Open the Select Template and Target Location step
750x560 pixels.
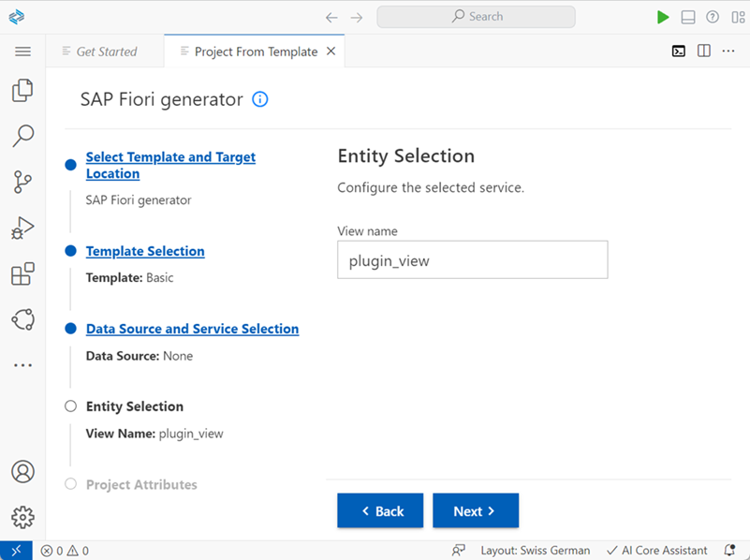(170, 165)
